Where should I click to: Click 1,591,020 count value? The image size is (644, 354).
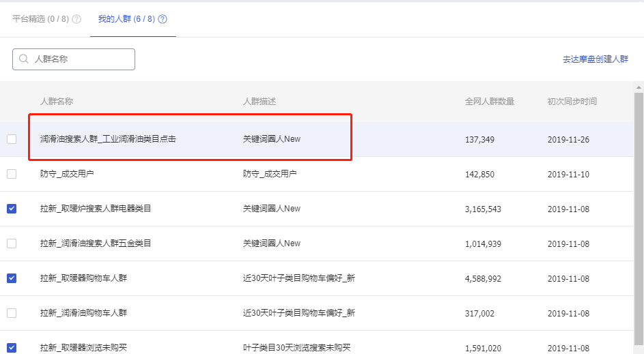pos(483,349)
